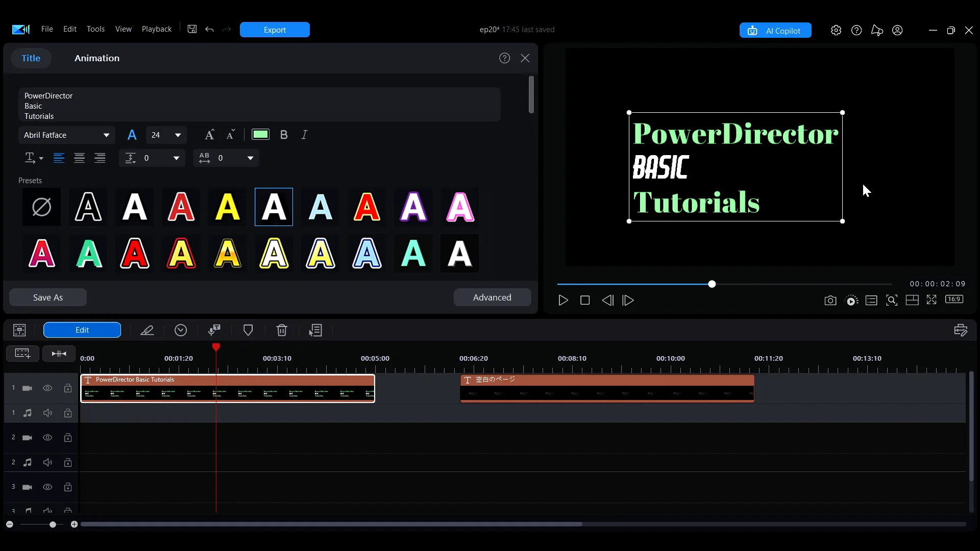
Task: Click the Export button
Action: (x=275, y=30)
